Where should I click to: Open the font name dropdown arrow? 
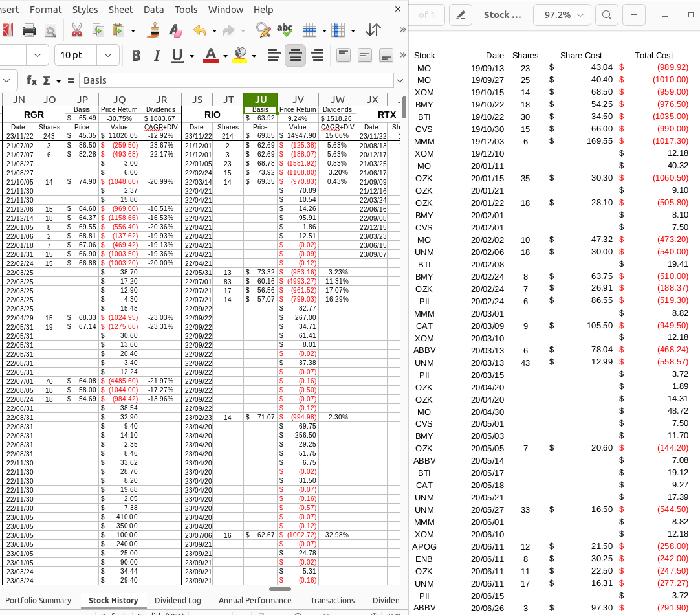(x=37, y=56)
